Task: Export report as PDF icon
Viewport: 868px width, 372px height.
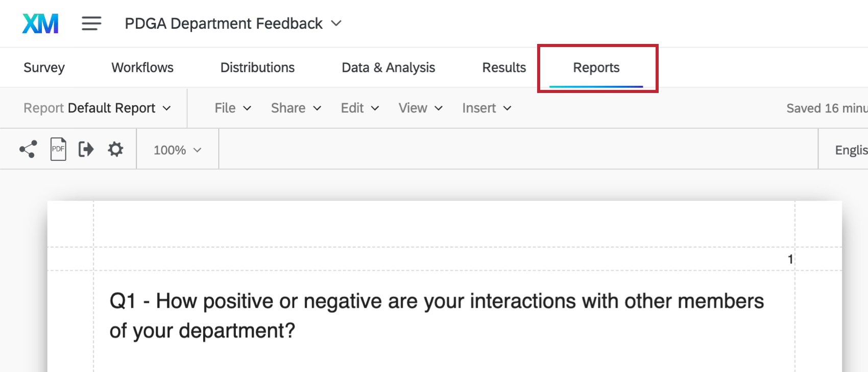Action: coord(58,149)
